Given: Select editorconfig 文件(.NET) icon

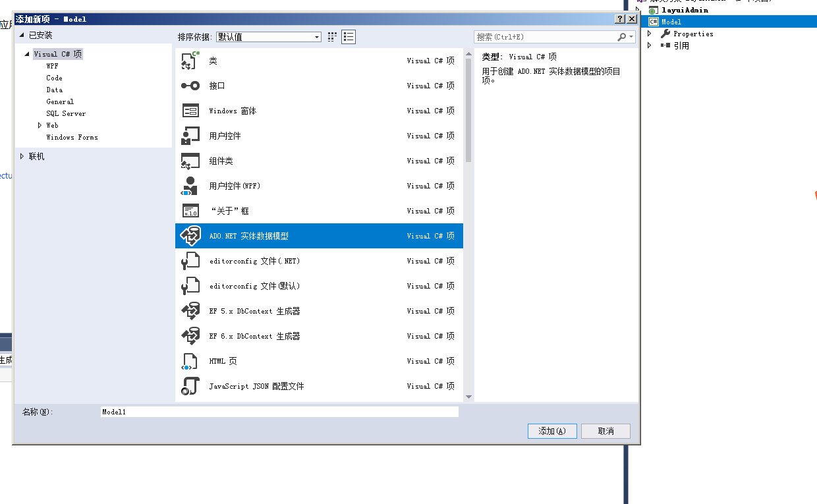Looking at the screenshot, I should coord(190,261).
